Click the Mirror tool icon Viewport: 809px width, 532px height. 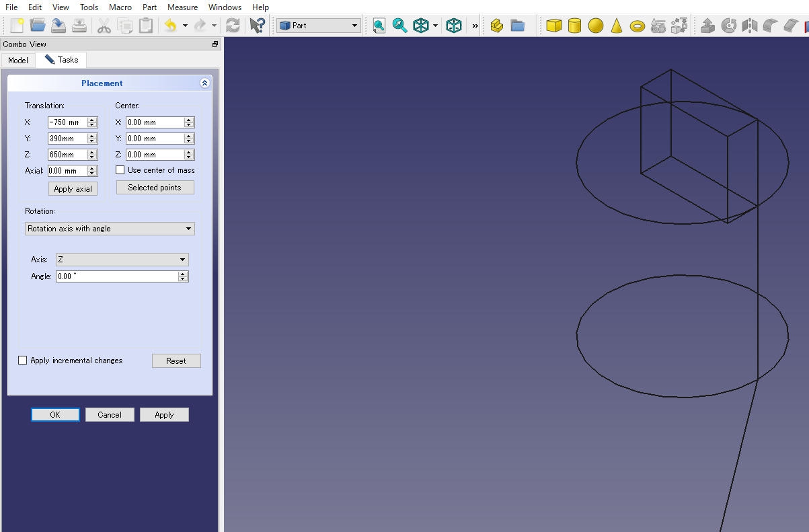[749, 26]
